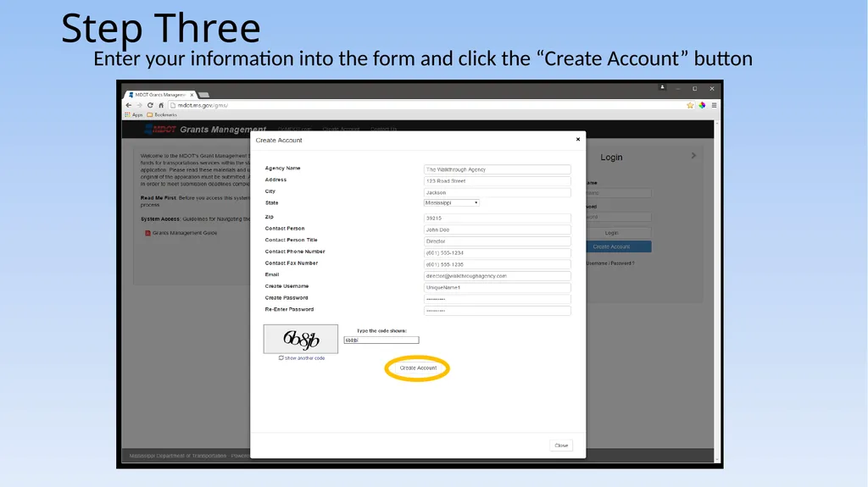Open the Bookmarks folder
Viewport: 868px width, 487px height.
coord(162,115)
